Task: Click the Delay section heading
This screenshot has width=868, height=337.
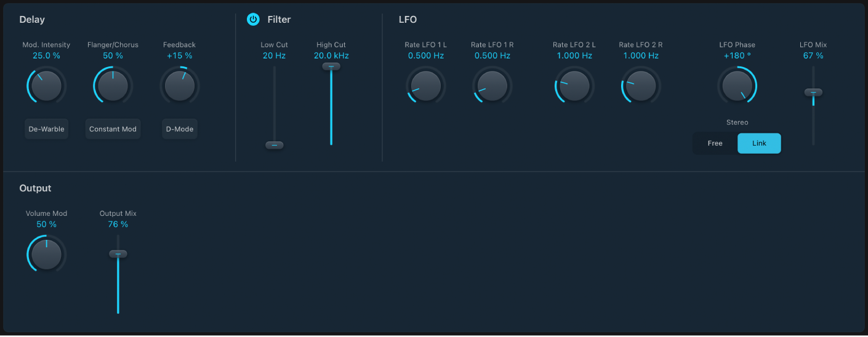Action: coord(32,20)
